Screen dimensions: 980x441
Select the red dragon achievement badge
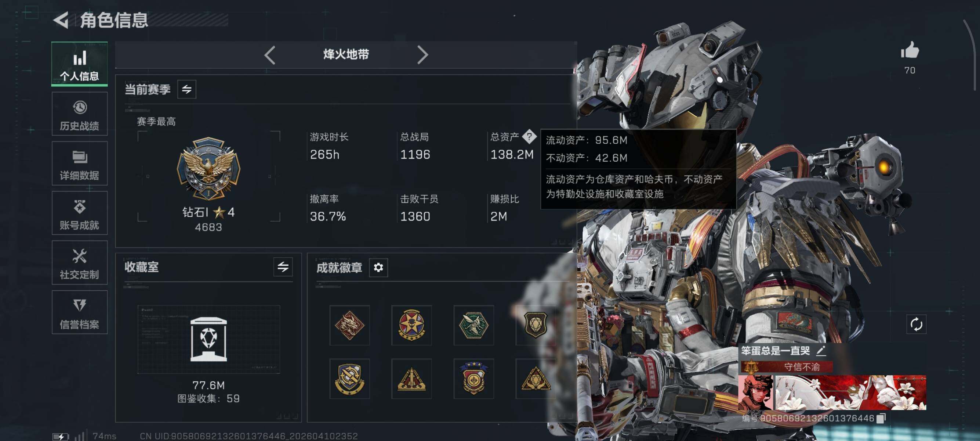tap(349, 325)
